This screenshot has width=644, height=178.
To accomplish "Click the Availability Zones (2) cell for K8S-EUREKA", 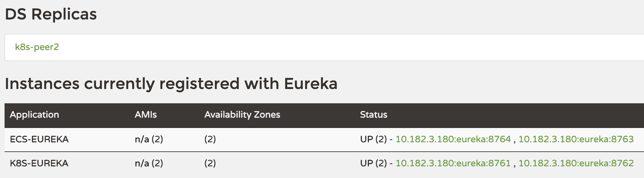I will 210,163.
